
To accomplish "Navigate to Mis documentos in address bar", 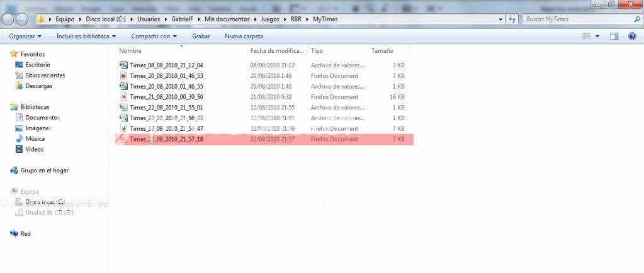I will coord(227,19).
